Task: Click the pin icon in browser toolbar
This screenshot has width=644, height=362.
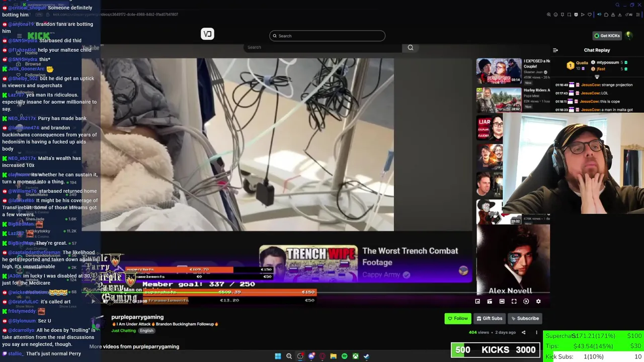Action: [562, 15]
